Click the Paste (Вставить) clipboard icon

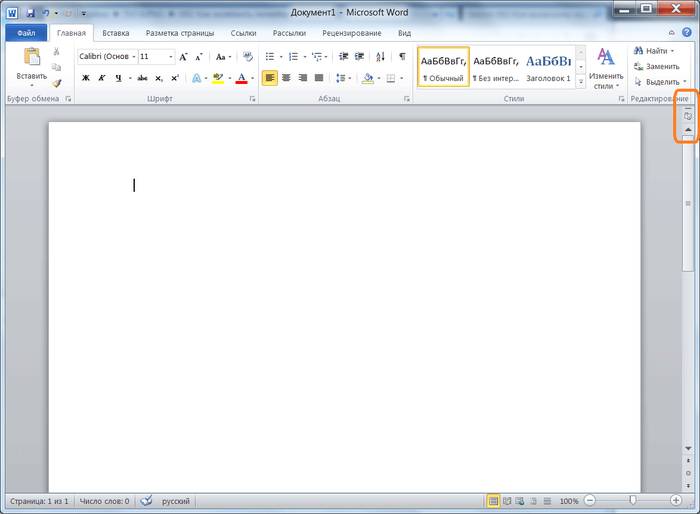click(x=31, y=58)
